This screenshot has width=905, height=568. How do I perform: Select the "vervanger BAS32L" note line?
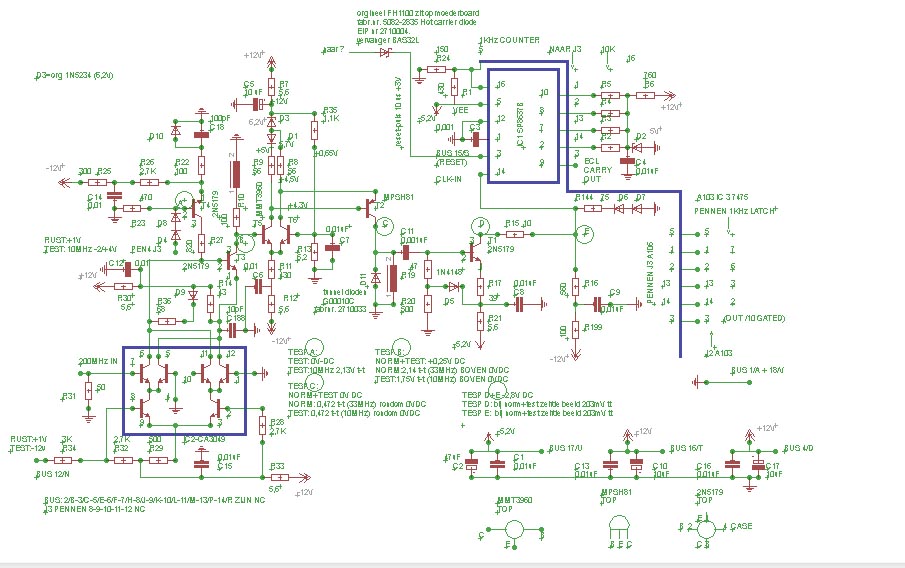pyautogui.click(x=387, y=40)
